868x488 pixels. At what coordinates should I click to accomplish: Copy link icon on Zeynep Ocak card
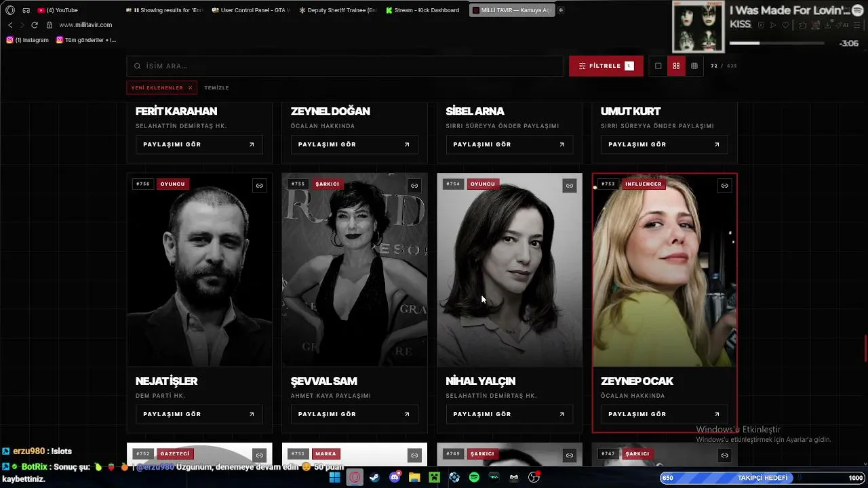pyautogui.click(x=724, y=186)
